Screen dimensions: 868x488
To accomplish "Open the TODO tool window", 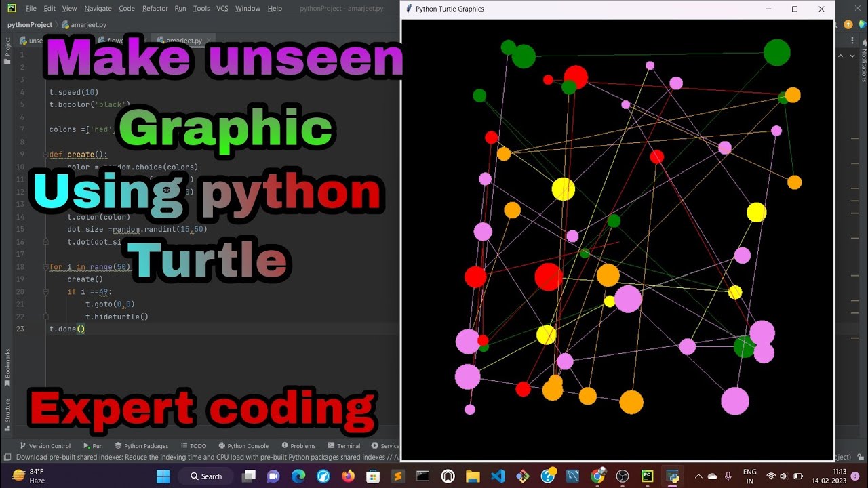I will [x=193, y=446].
